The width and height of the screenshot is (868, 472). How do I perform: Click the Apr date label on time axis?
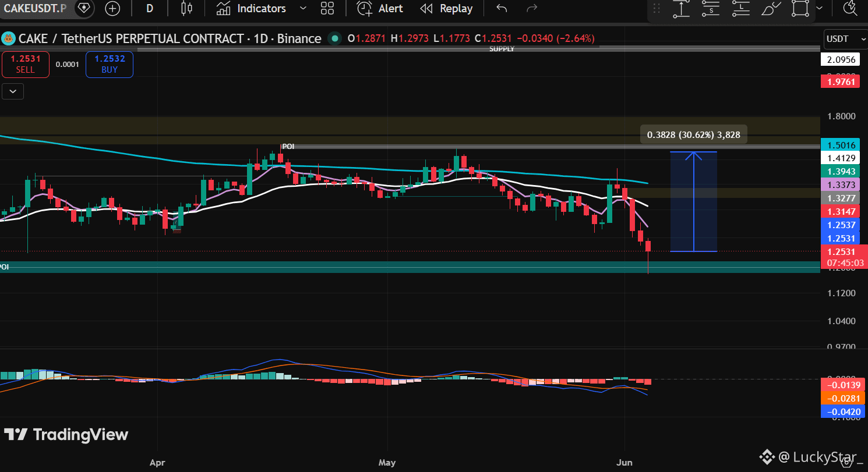(x=157, y=463)
